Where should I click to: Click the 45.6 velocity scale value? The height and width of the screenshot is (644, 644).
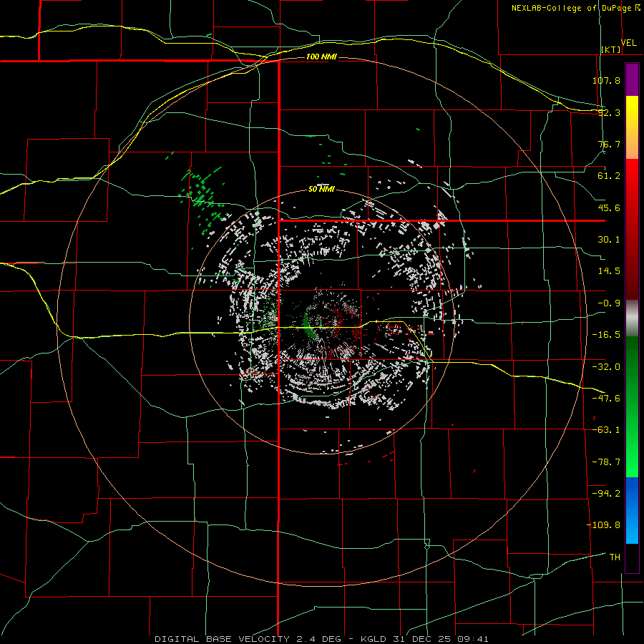pyautogui.click(x=609, y=208)
